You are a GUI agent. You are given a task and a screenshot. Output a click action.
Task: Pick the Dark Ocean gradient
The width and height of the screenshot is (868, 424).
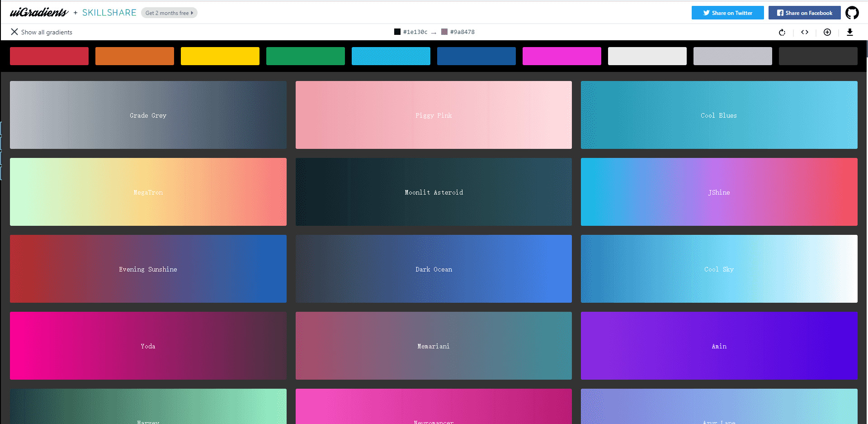tap(434, 269)
